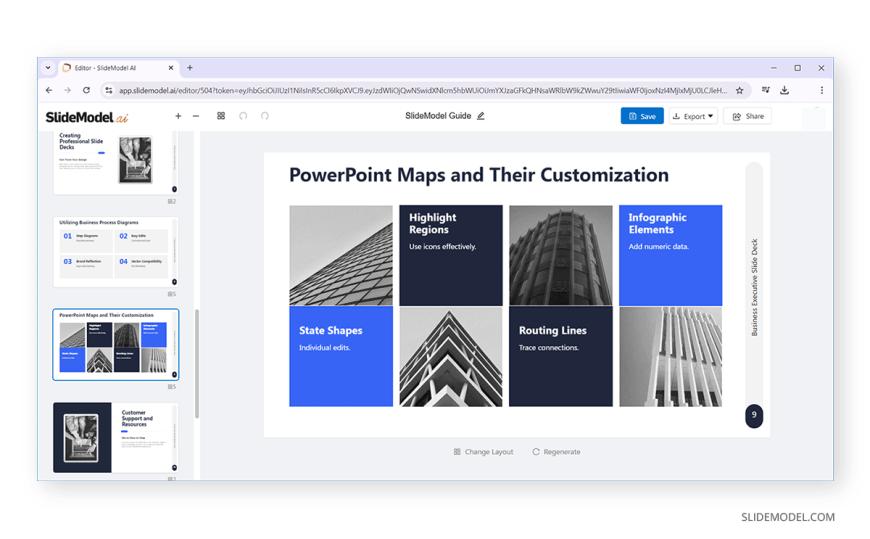Select the round tower building image on the slide
This screenshot has height=539, width=870.
[x=561, y=255]
